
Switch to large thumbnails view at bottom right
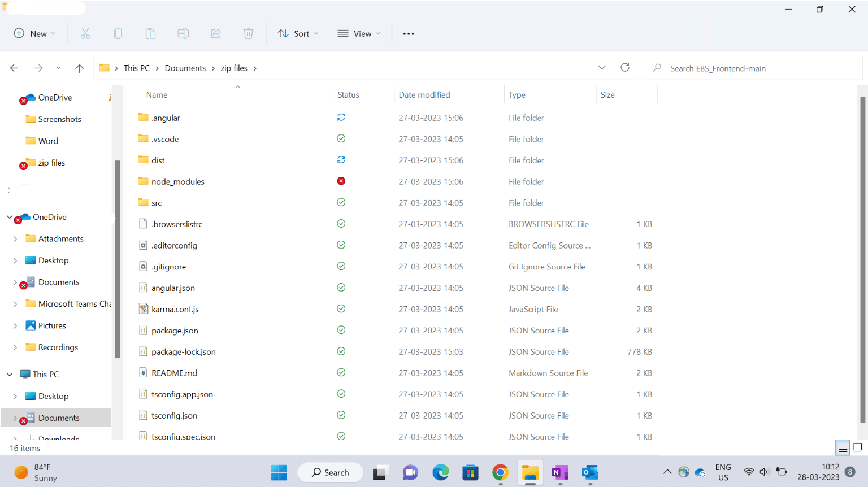pyautogui.click(x=858, y=447)
